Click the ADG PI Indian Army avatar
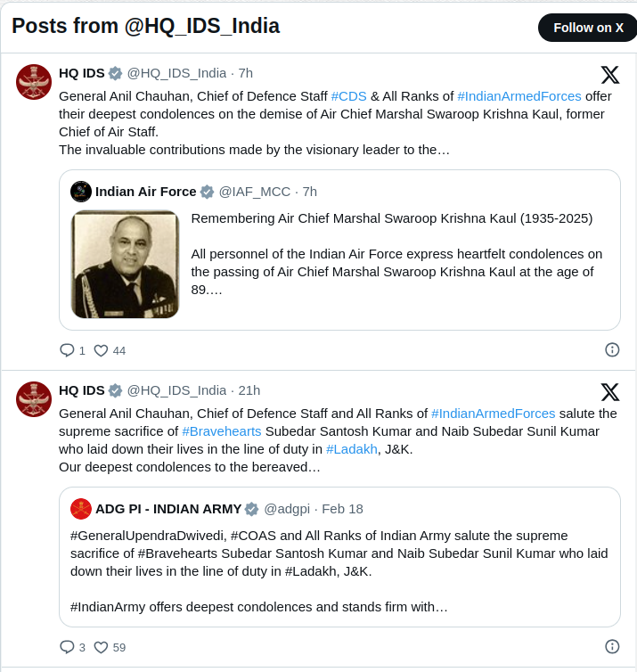The height and width of the screenshot is (672, 637). click(81, 509)
